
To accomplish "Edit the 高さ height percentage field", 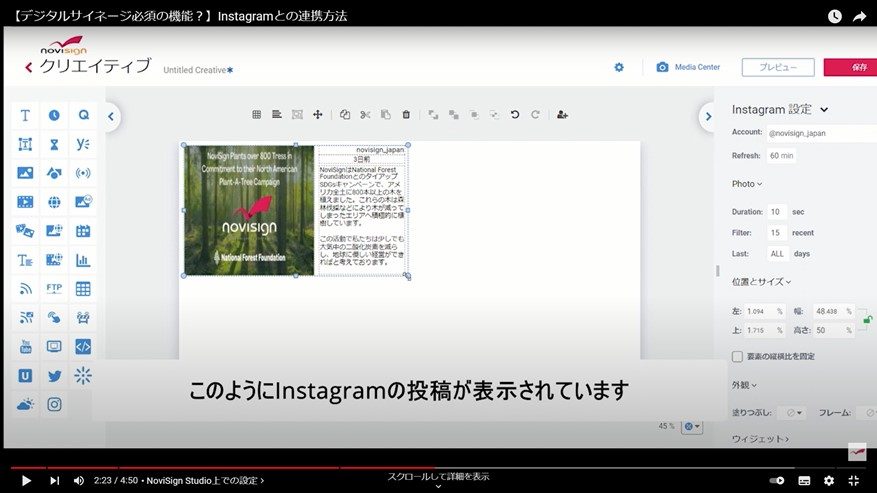I will pos(833,331).
